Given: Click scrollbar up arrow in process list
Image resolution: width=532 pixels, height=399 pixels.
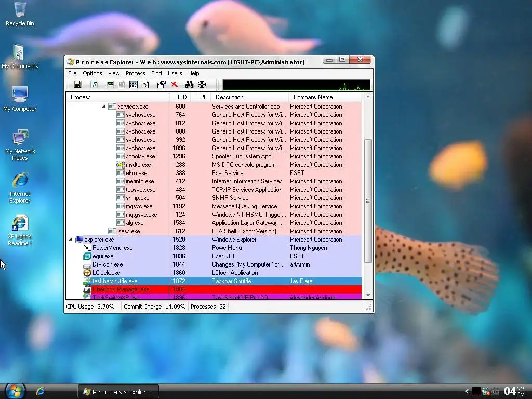Looking at the screenshot, I should tap(368, 97).
